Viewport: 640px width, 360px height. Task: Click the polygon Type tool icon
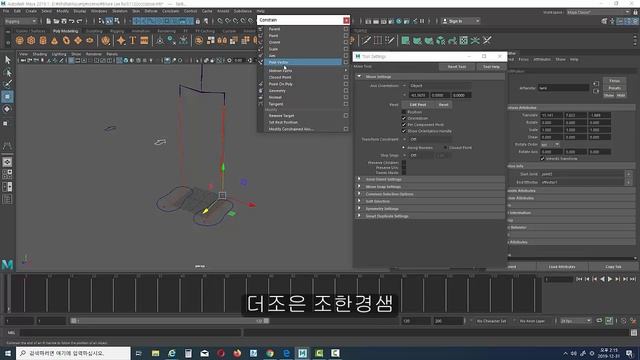[x=133, y=40]
